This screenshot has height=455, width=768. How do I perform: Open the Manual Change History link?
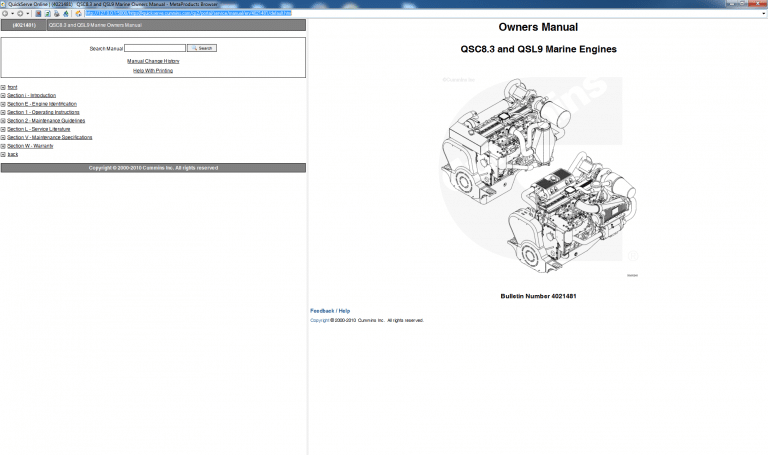pos(153,61)
